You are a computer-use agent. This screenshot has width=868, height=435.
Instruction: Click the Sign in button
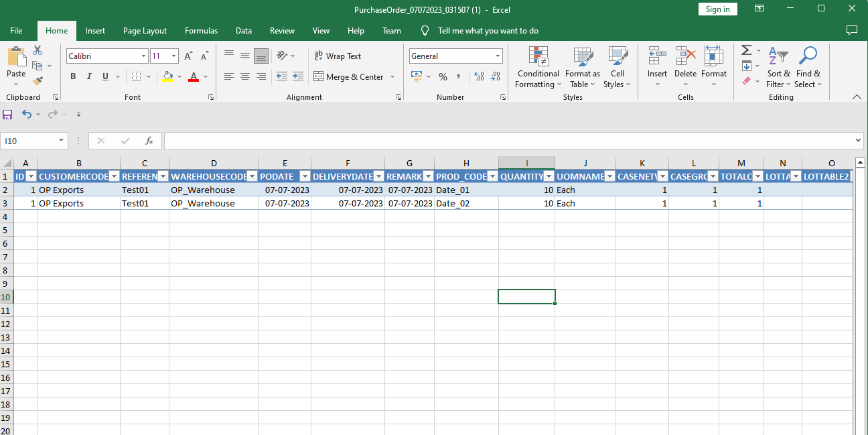tap(717, 9)
